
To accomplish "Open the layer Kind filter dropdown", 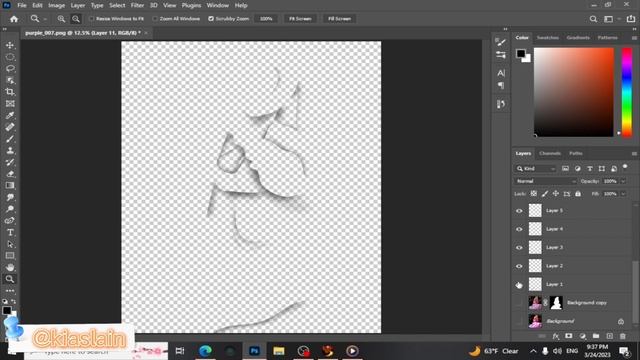I will (x=535, y=169).
